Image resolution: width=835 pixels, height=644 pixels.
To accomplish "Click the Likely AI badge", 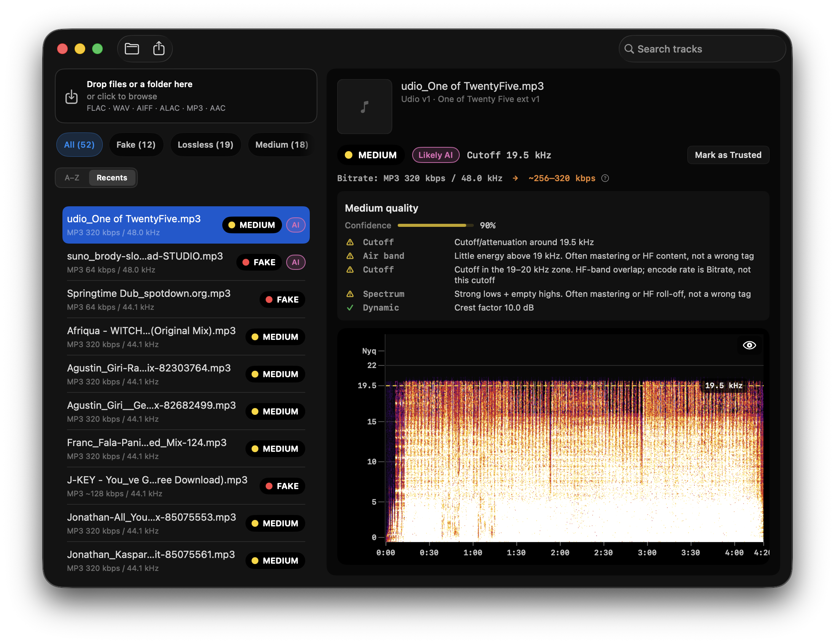I will [x=435, y=155].
